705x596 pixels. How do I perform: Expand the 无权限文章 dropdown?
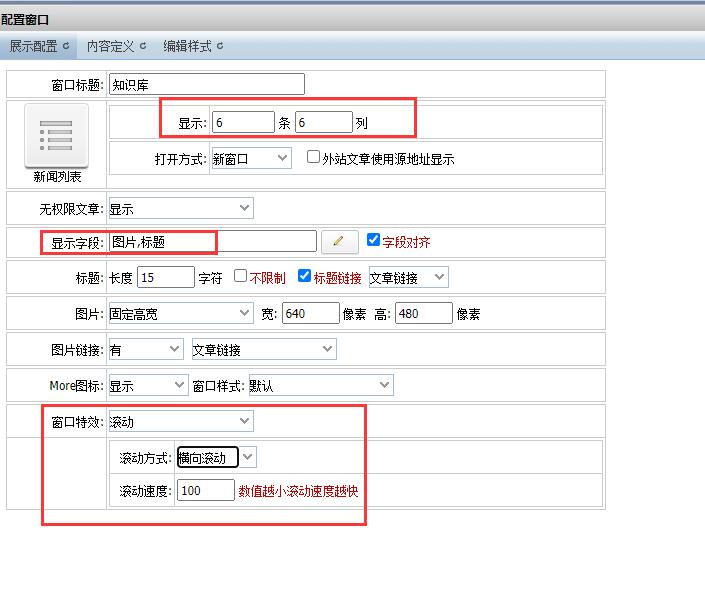[180, 208]
